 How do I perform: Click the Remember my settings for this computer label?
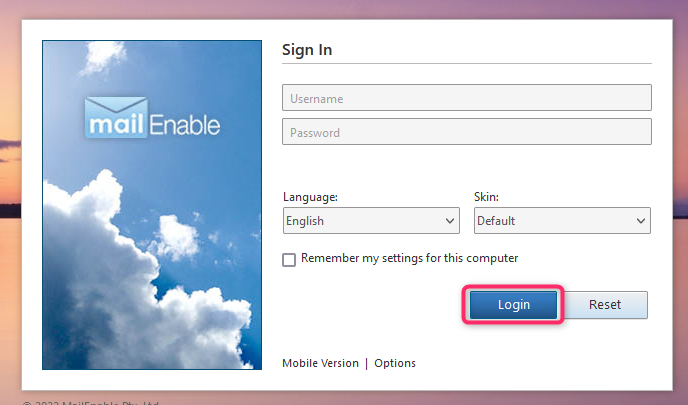point(409,258)
